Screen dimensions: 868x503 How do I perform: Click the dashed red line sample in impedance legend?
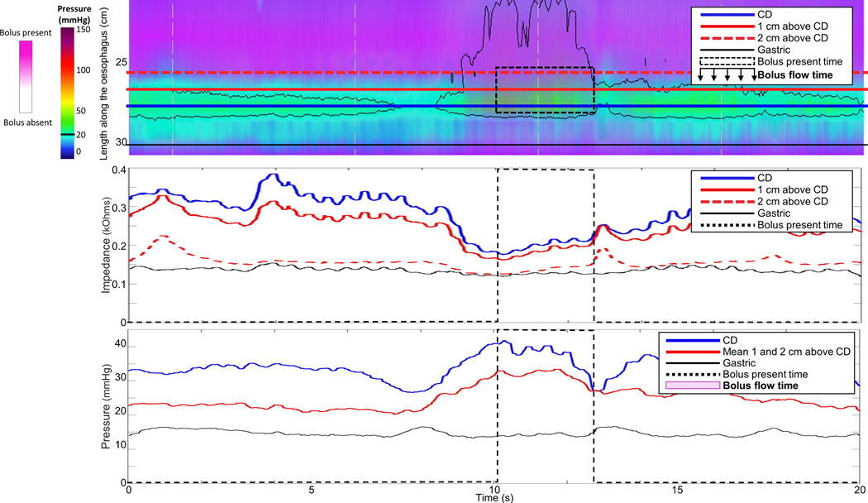tap(726, 201)
